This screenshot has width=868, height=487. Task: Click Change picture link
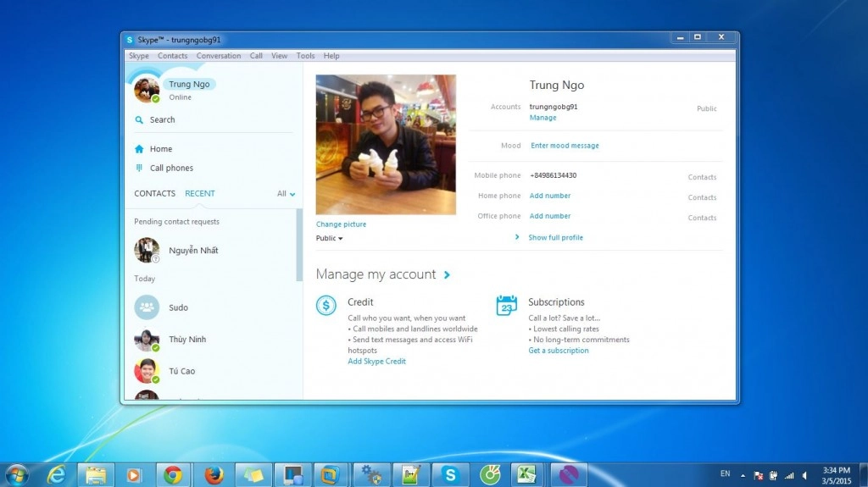pos(341,224)
